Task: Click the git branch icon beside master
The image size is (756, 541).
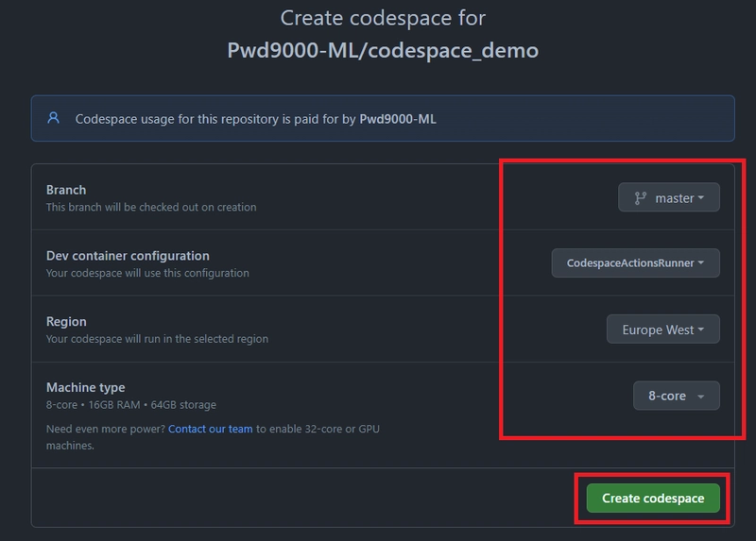Action: tap(640, 198)
